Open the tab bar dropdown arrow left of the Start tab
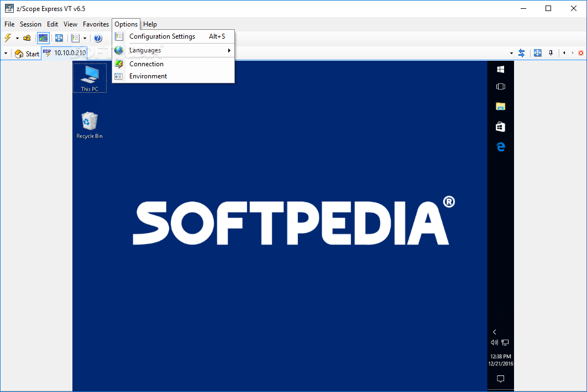The height and width of the screenshot is (392, 587). pos(6,54)
